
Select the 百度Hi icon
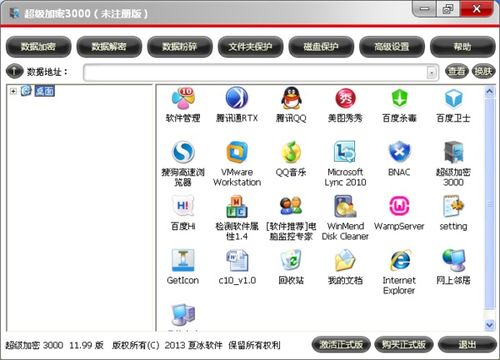pos(183,206)
